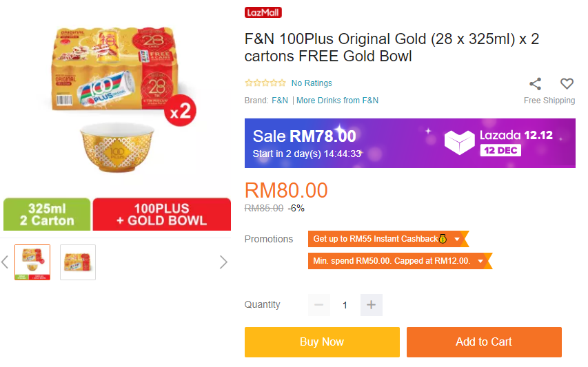The height and width of the screenshot is (367, 588).
Task: Click the share icon
Action: point(535,84)
